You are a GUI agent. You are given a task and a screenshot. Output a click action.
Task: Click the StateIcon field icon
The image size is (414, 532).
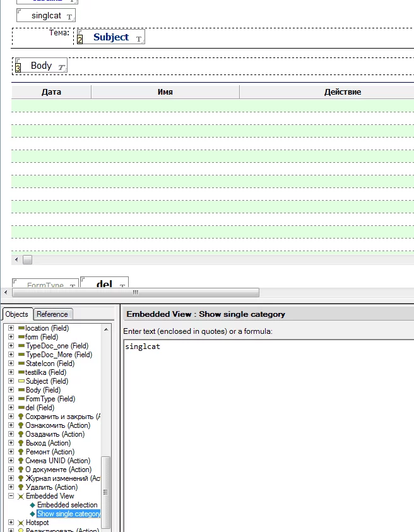[x=21, y=364]
